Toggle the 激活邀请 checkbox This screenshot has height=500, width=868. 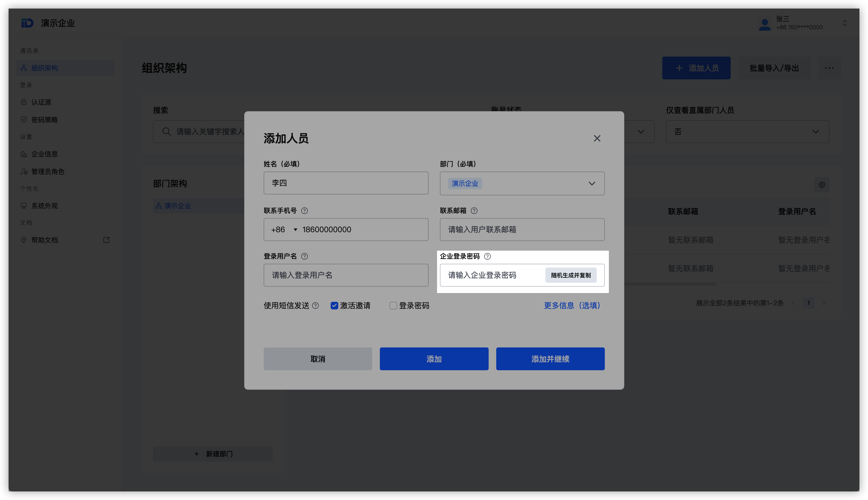tap(334, 306)
